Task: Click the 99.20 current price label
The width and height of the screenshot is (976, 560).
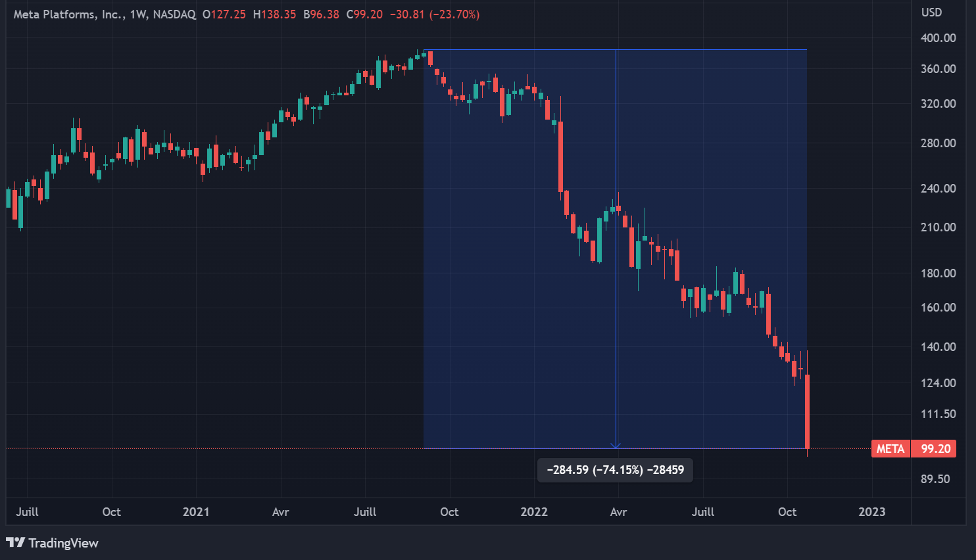Action: [935, 449]
